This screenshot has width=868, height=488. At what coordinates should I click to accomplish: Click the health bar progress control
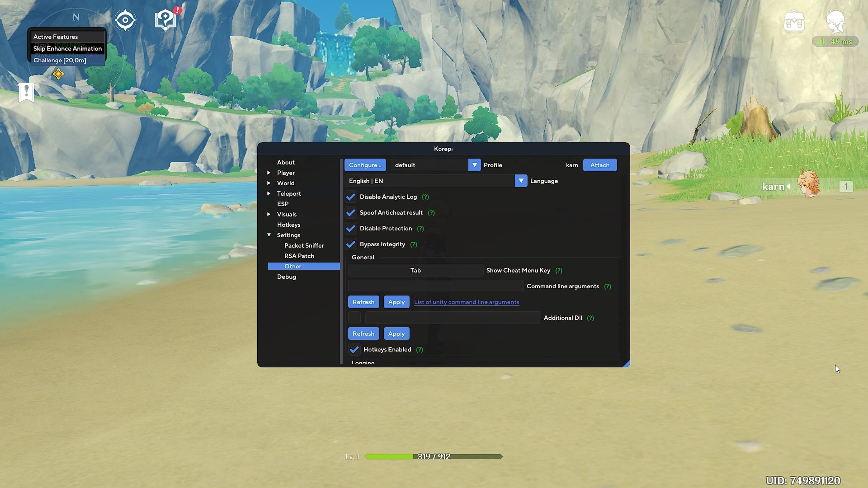434,456
